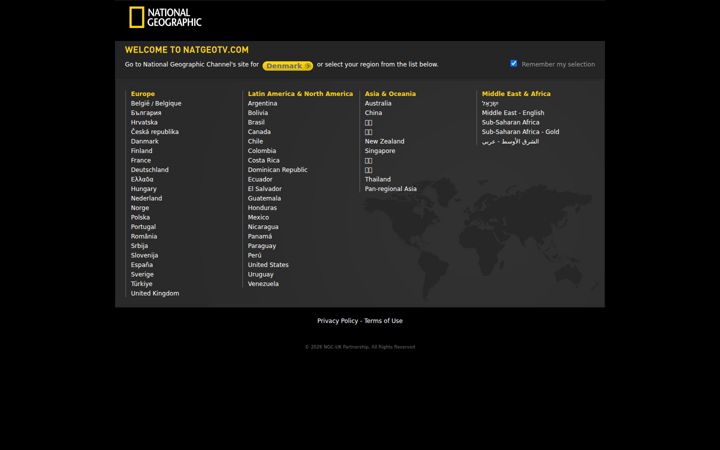Select the Arabic Middle East link
Image resolution: width=720 pixels, height=450 pixels.
point(510,141)
